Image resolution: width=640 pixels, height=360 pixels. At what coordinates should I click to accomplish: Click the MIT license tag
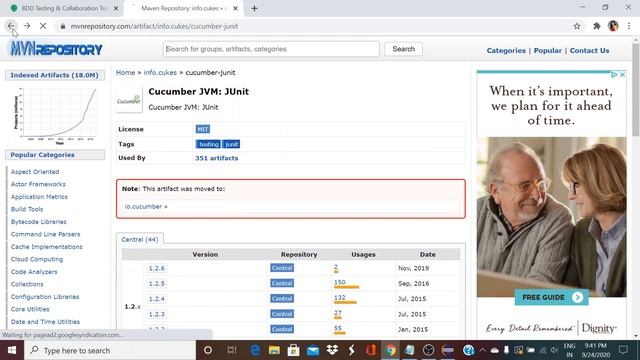click(202, 129)
